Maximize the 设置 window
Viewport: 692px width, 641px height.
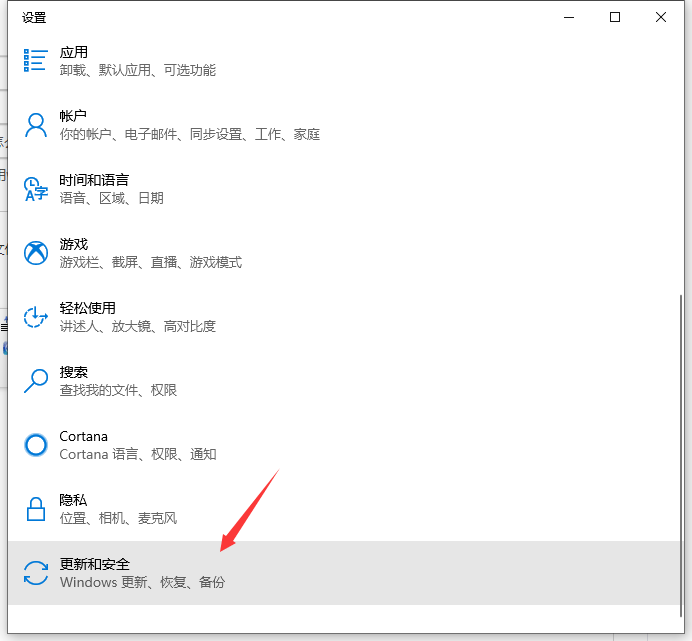615,17
